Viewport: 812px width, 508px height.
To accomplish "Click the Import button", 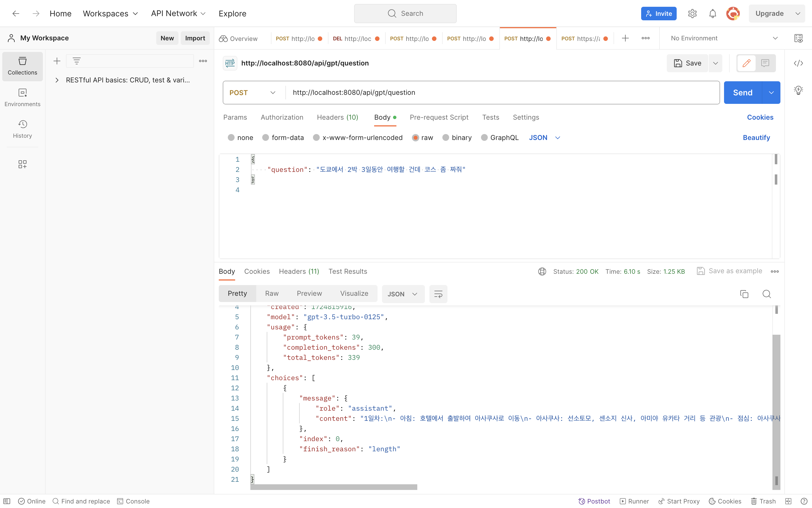I will pyautogui.click(x=195, y=38).
